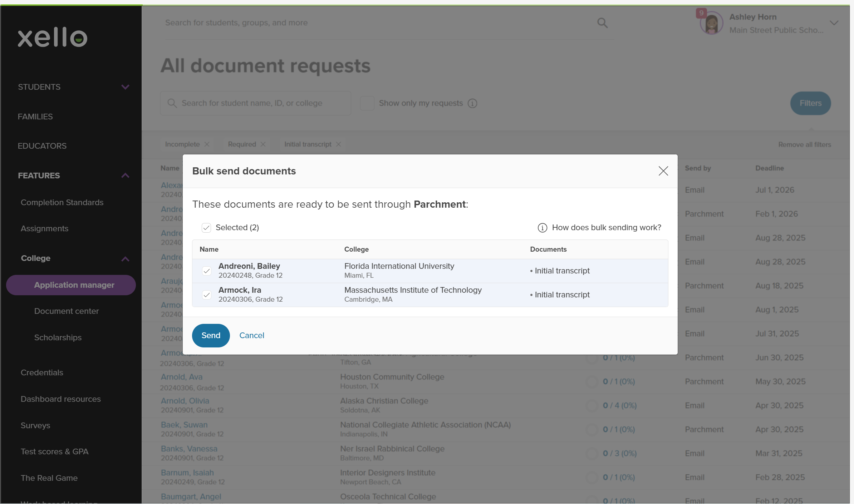Image resolution: width=854 pixels, height=504 pixels.
Task: Open Surveys in the sidebar
Action: pos(35,425)
